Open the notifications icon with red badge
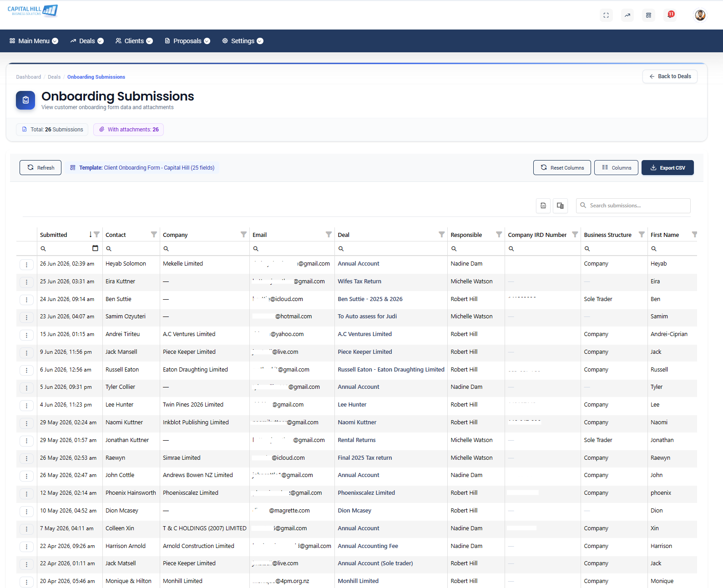The image size is (723, 588). click(x=670, y=15)
